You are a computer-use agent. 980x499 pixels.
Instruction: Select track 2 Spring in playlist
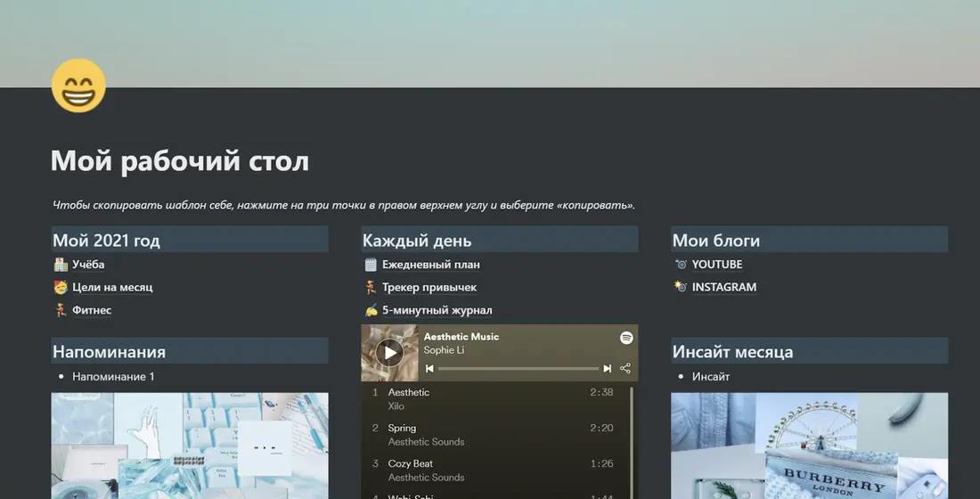click(494, 435)
